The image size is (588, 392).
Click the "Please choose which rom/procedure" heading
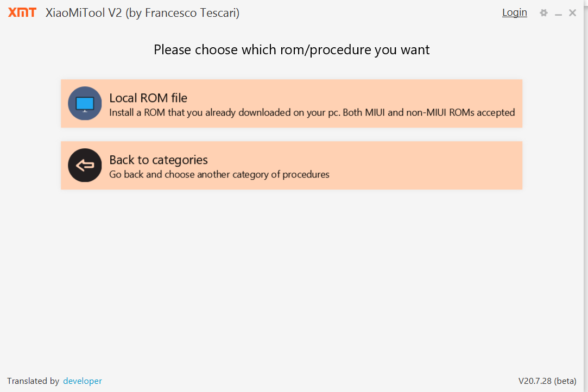(292, 50)
